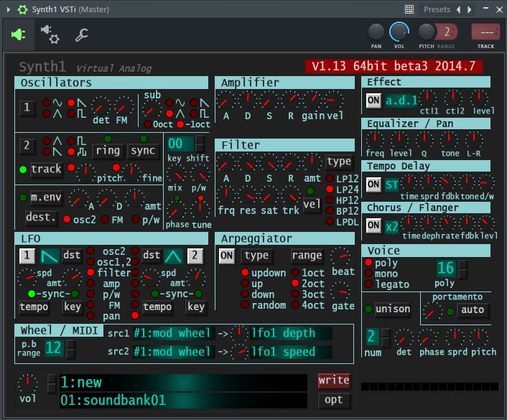The image size is (507, 420).
Task: Select LFO 2 triangle waveform icon
Action: (x=173, y=256)
